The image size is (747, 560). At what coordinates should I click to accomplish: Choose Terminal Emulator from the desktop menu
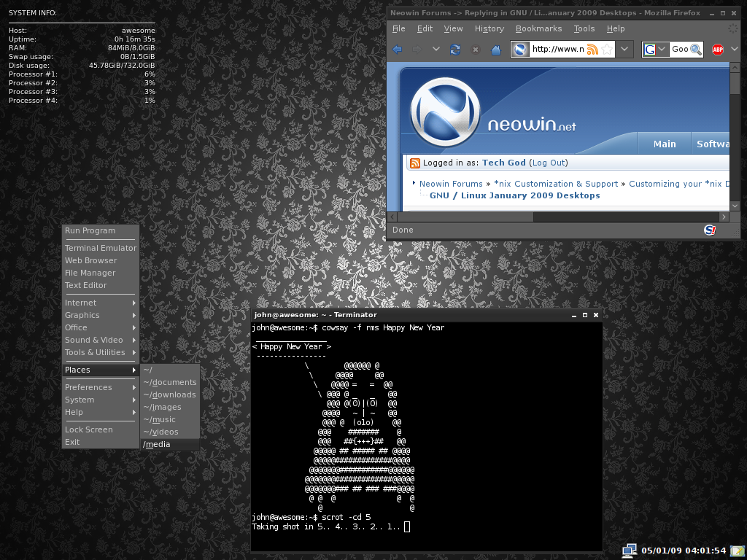(100, 248)
